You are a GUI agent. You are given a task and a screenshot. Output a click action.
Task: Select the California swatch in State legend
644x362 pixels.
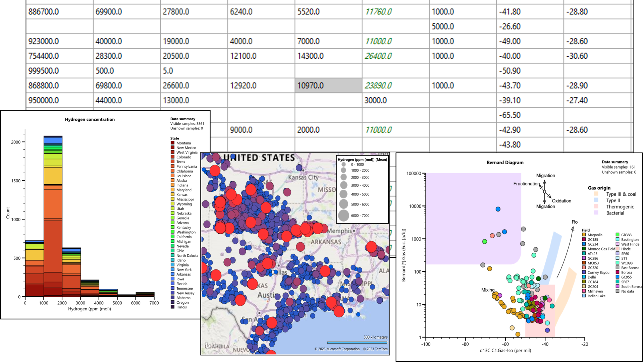(173, 237)
